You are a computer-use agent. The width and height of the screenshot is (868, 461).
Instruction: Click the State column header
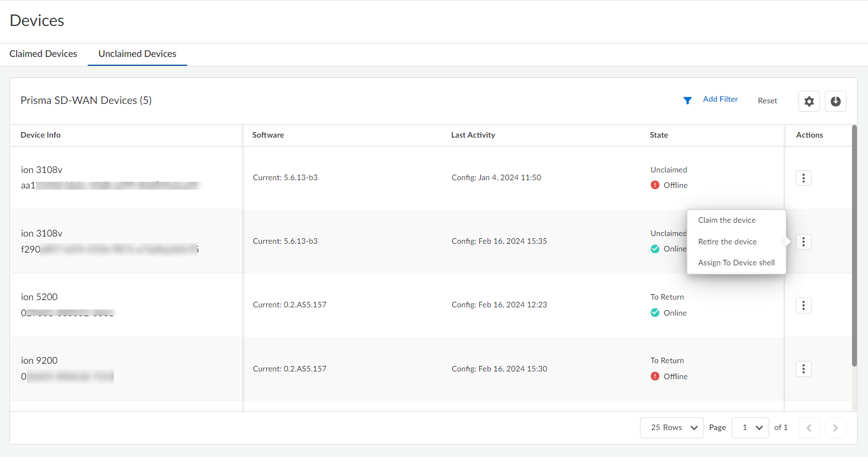click(x=659, y=135)
